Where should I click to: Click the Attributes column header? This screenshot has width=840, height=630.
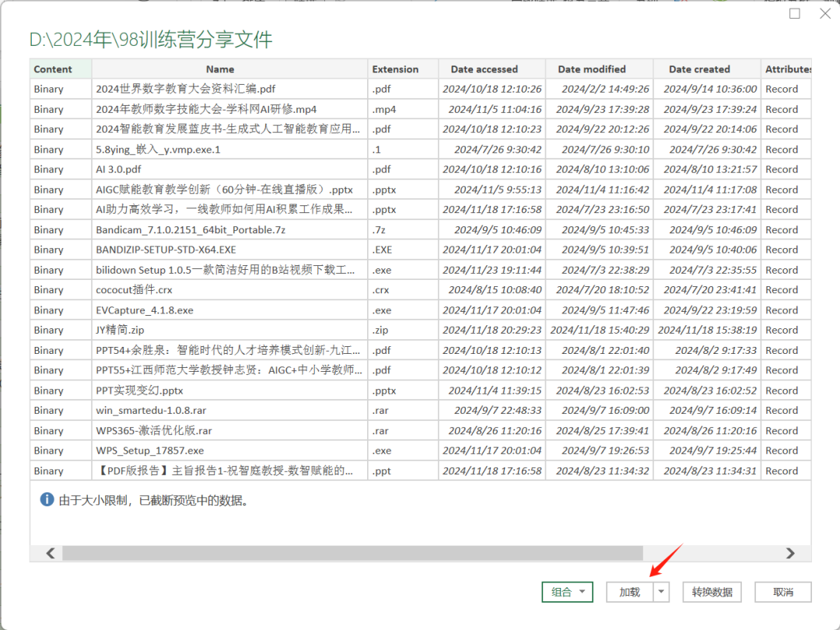click(788, 68)
